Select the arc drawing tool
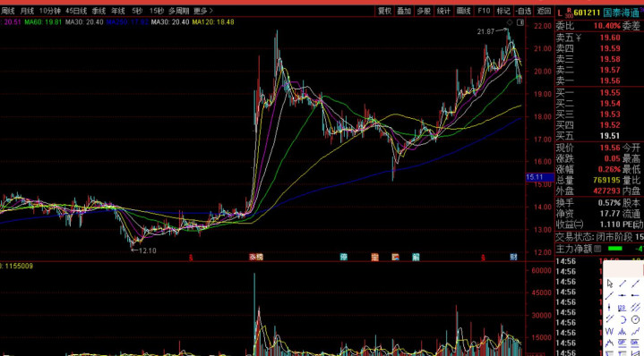Viewport: 644px width, 356px height. (623, 319)
